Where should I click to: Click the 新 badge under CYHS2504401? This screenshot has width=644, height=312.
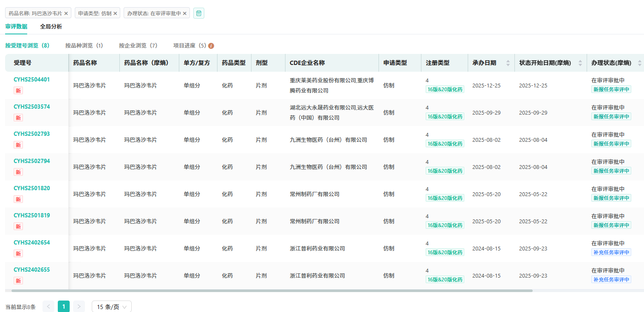[18, 90]
